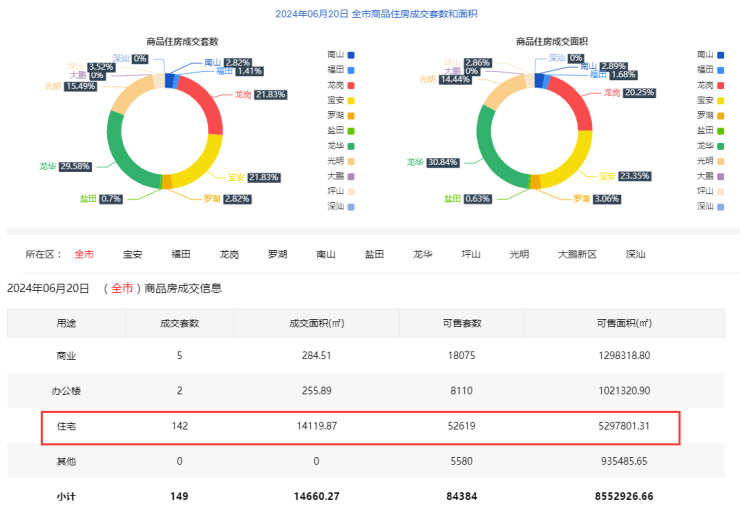The width and height of the screenshot is (740, 522).
Task: Toggle 龙岗 legend swatch in 成交套数 chart
Action: pyautogui.click(x=351, y=84)
